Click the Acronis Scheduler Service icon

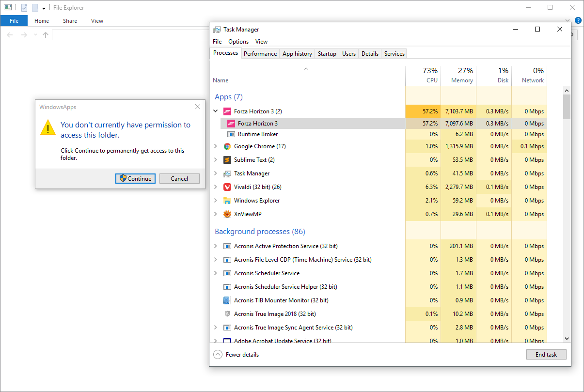click(227, 273)
